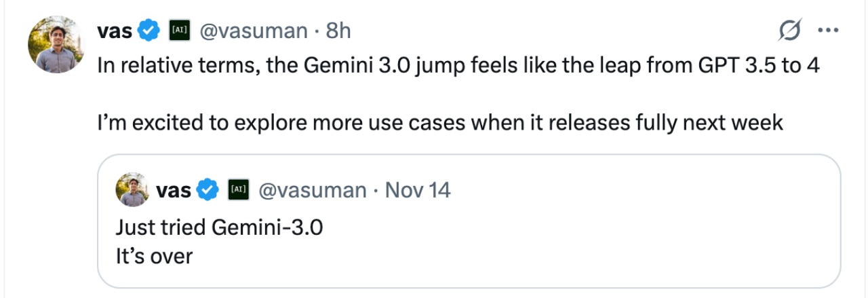Click the "I'm excited to explore" sentence
The height and width of the screenshot is (298, 868).
coord(441,124)
